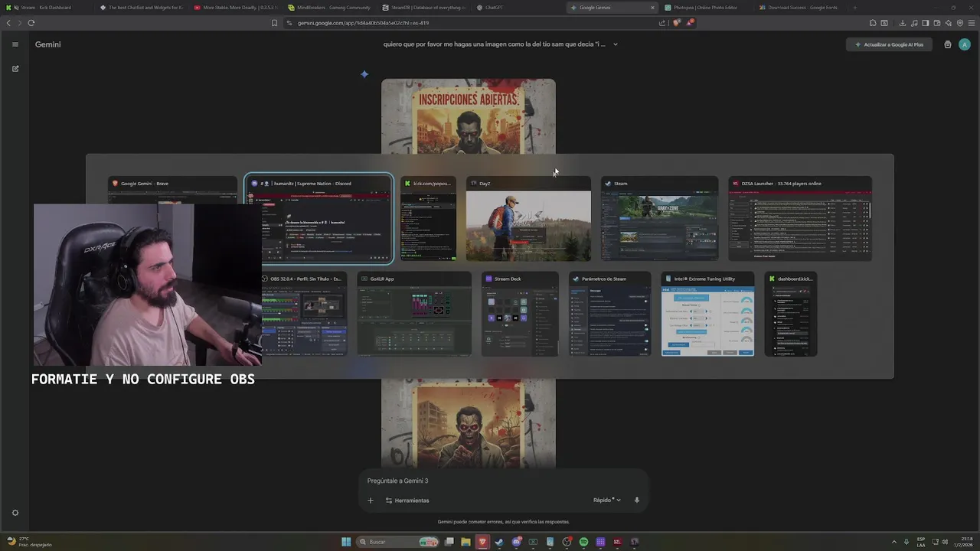
Task: Open the Rápido model selector dropdown
Action: (x=606, y=500)
